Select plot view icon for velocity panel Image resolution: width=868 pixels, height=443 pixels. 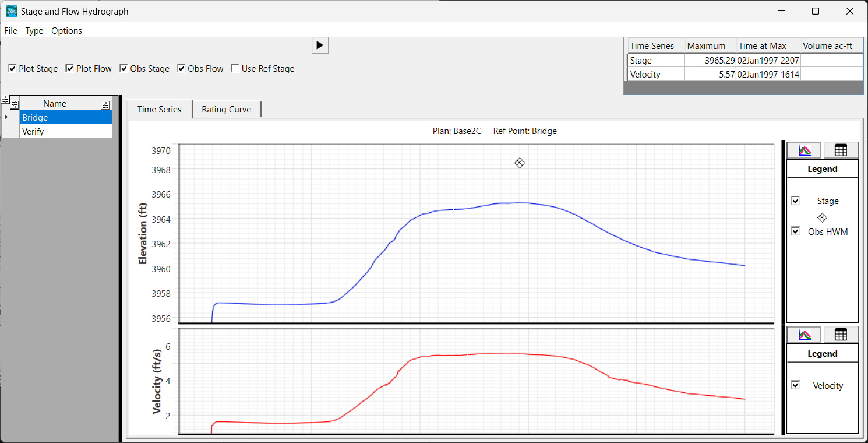point(804,335)
